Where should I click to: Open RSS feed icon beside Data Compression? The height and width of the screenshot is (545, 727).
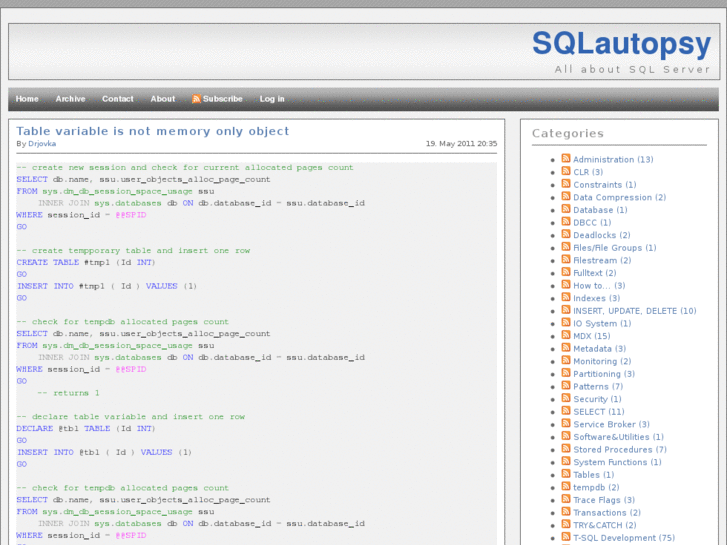coord(566,196)
